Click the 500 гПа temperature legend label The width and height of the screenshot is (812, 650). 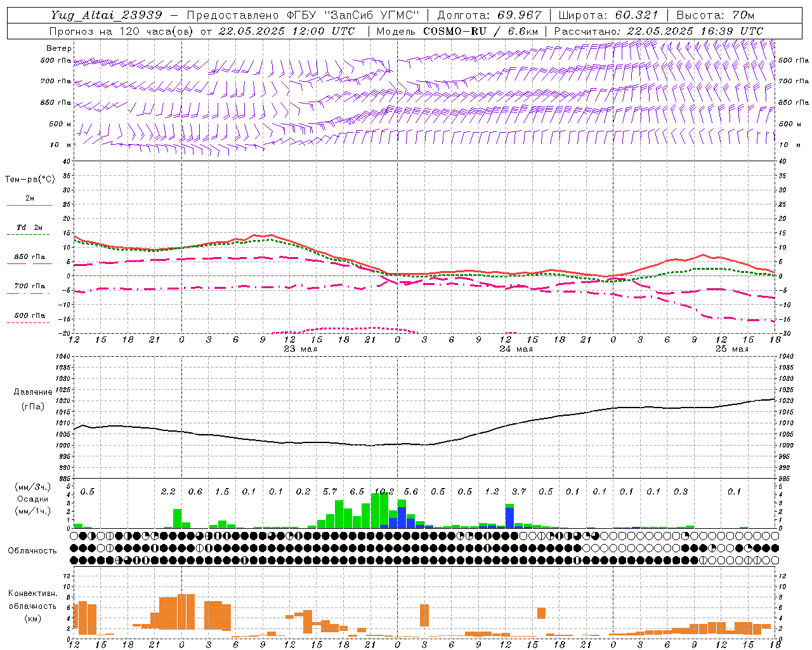(x=30, y=315)
